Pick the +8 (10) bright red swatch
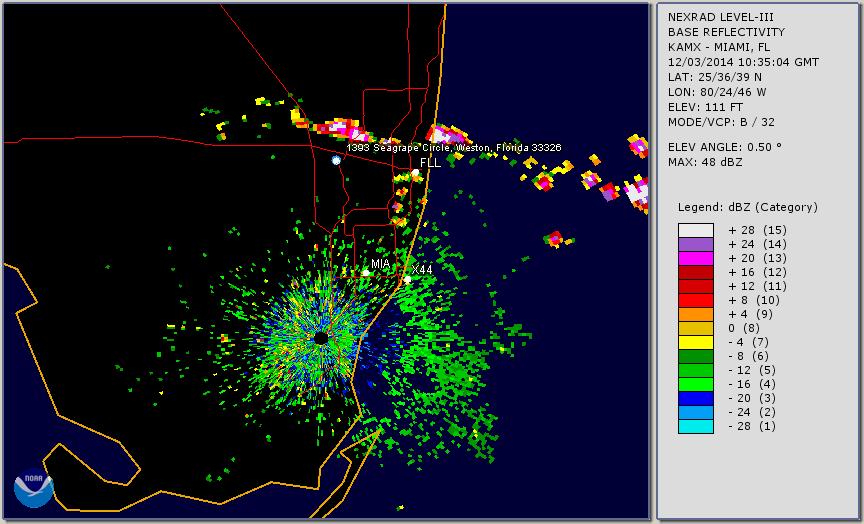The height and width of the screenshot is (524, 864). click(x=696, y=300)
